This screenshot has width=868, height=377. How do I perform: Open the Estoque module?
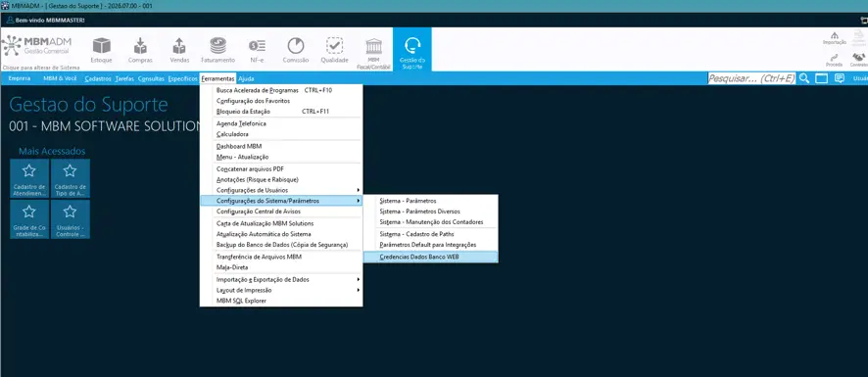click(101, 50)
